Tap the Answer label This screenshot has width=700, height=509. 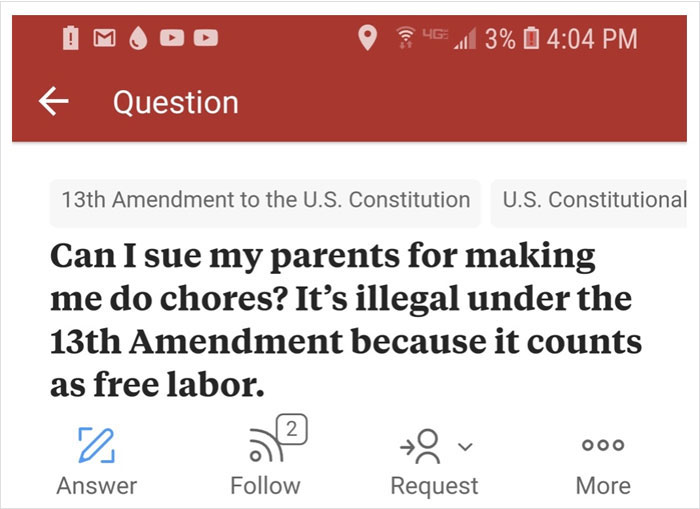point(96,486)
